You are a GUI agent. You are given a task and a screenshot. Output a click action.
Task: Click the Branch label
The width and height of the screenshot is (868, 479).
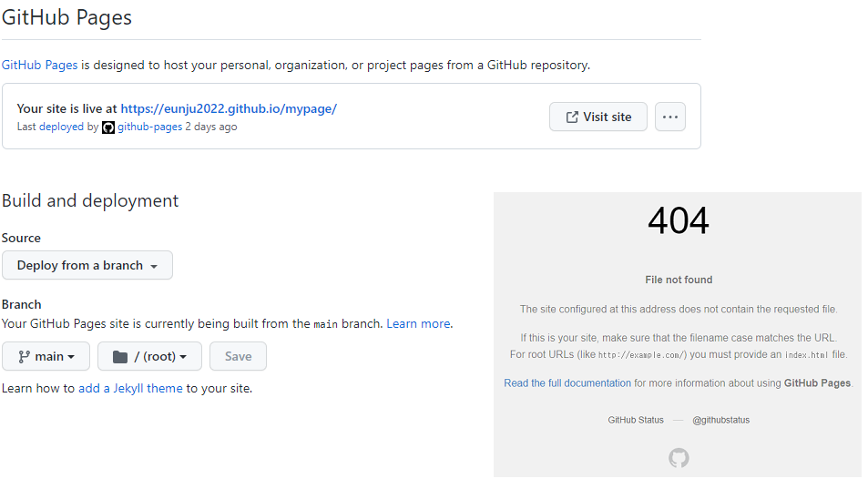(x=22, y=304)
